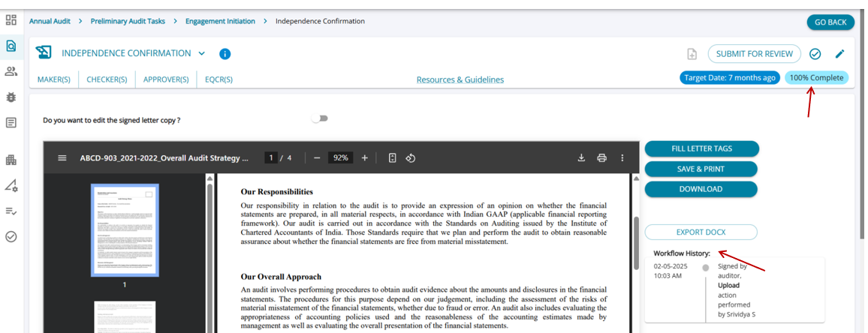Click SAVE & PRINT button

(701, 169)
